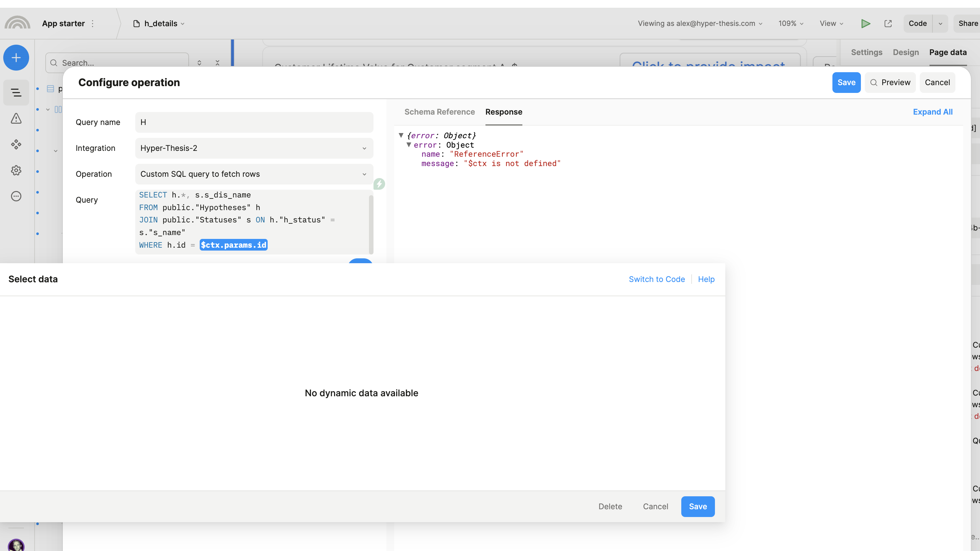Collapse the error Object tree node
Screen dimensions: 980x551
[408, 145]
